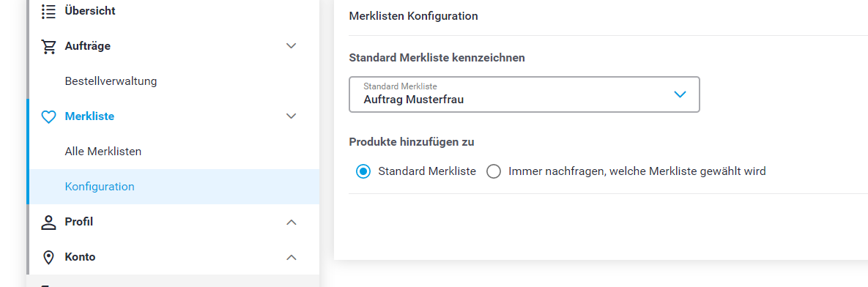Open the Standard Merkliste dropdown
This screenshot has width=868, height=287.
pyautogui.click(x=524, y=94)
